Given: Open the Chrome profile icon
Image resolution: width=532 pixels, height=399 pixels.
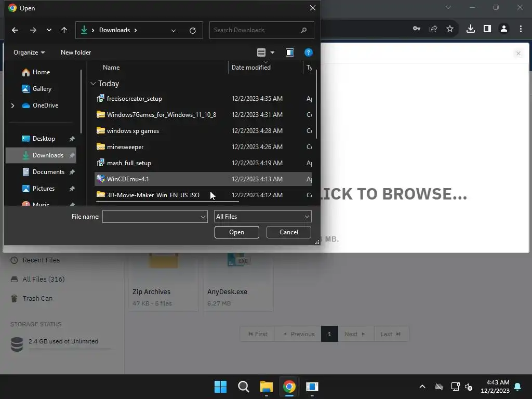Looking at the screenshot, I should (x=504, y=29).
